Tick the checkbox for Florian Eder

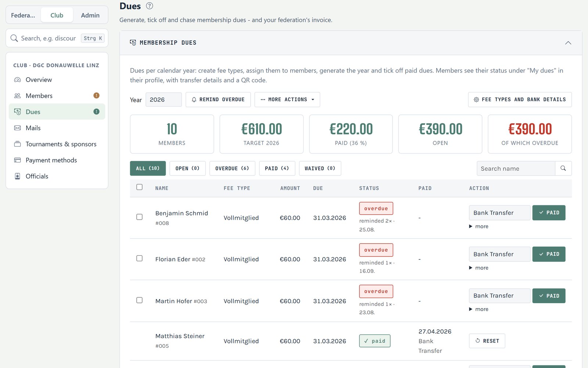click(139, 259)
